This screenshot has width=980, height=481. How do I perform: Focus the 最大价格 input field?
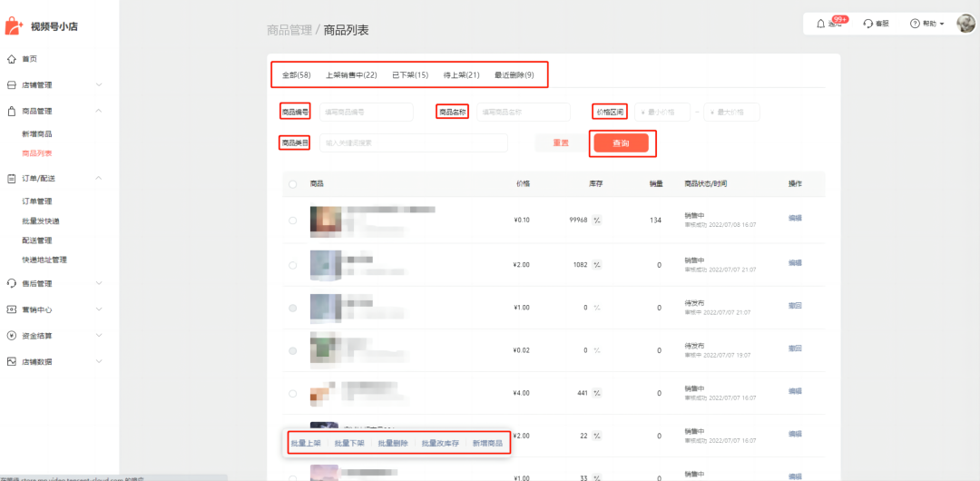coord(732,112)
